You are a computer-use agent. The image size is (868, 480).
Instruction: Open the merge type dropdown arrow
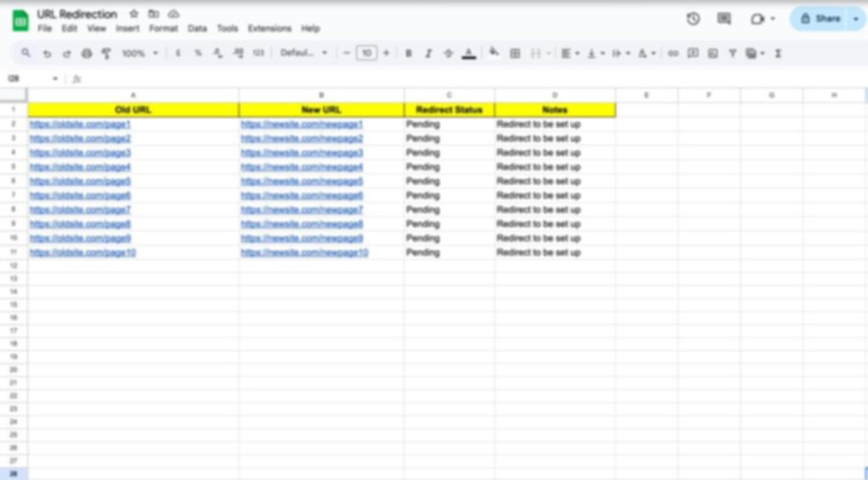548,53
